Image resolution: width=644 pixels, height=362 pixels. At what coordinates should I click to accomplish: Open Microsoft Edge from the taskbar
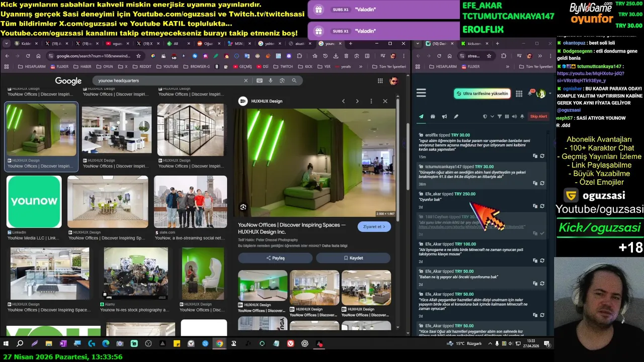106,344
